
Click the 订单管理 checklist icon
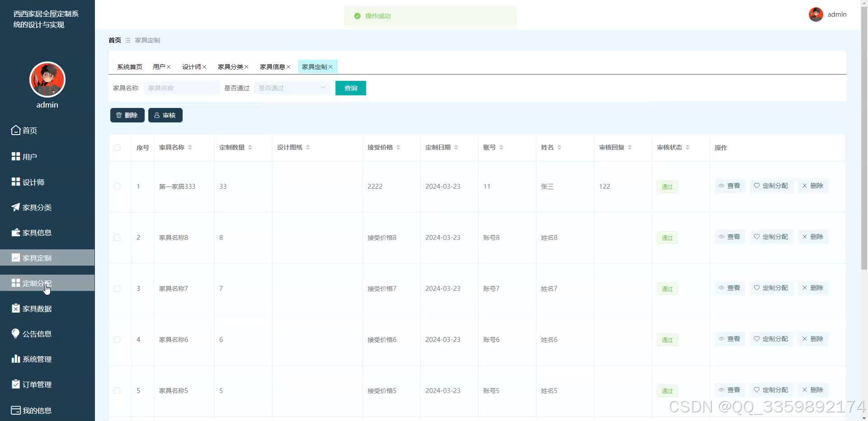(16, 384)
